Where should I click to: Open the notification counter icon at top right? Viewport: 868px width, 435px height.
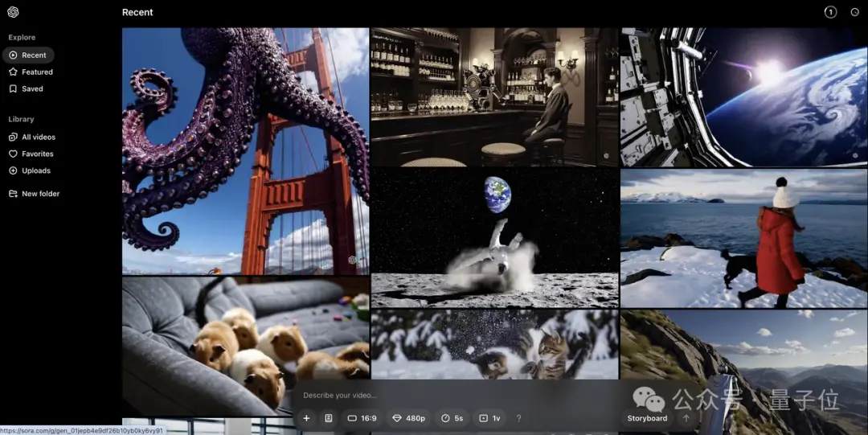click(x=830, y=12)
